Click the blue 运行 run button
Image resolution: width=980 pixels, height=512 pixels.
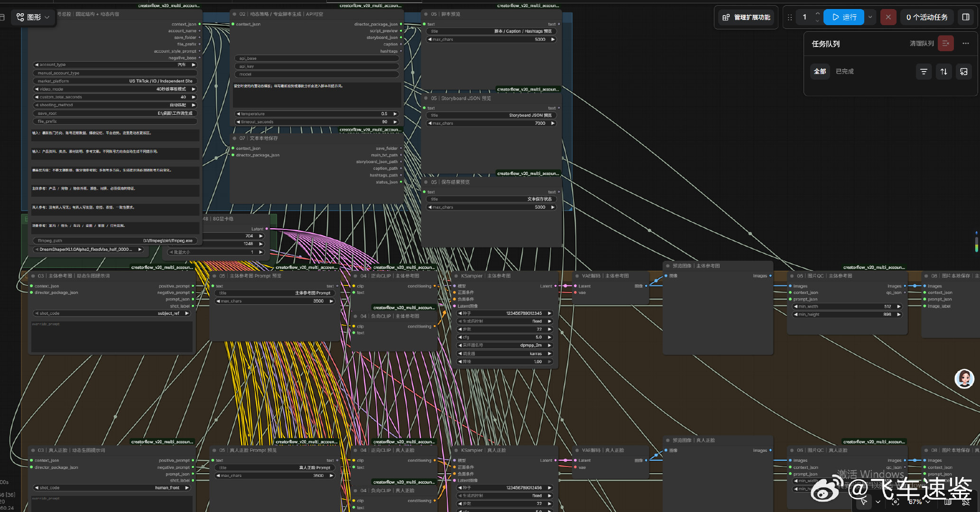[x=844, y=17]
